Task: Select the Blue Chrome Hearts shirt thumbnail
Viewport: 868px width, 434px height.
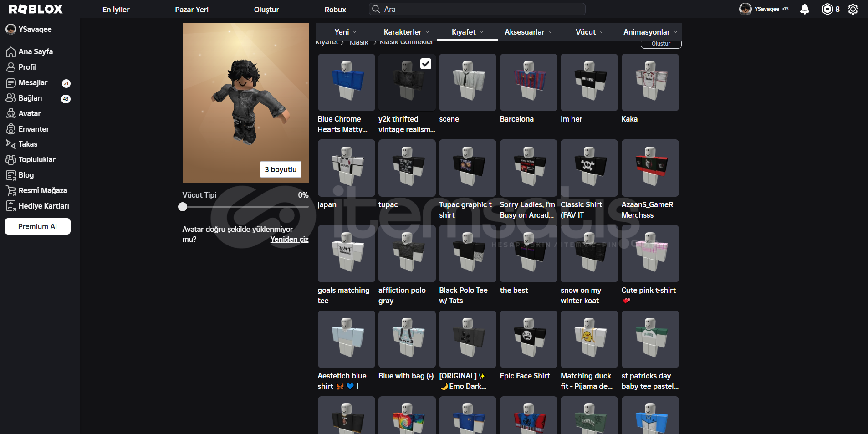Action: (x=346, y=82)
